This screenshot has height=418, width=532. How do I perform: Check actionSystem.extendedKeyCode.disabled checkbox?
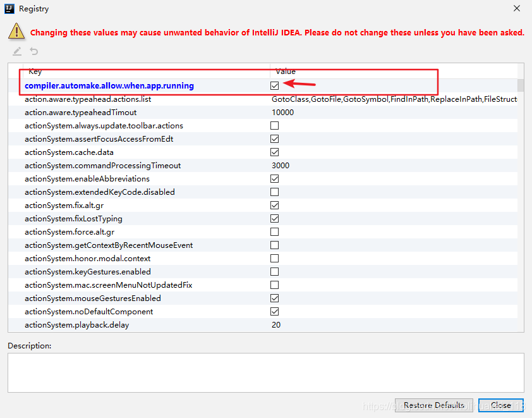click(274, 192)
